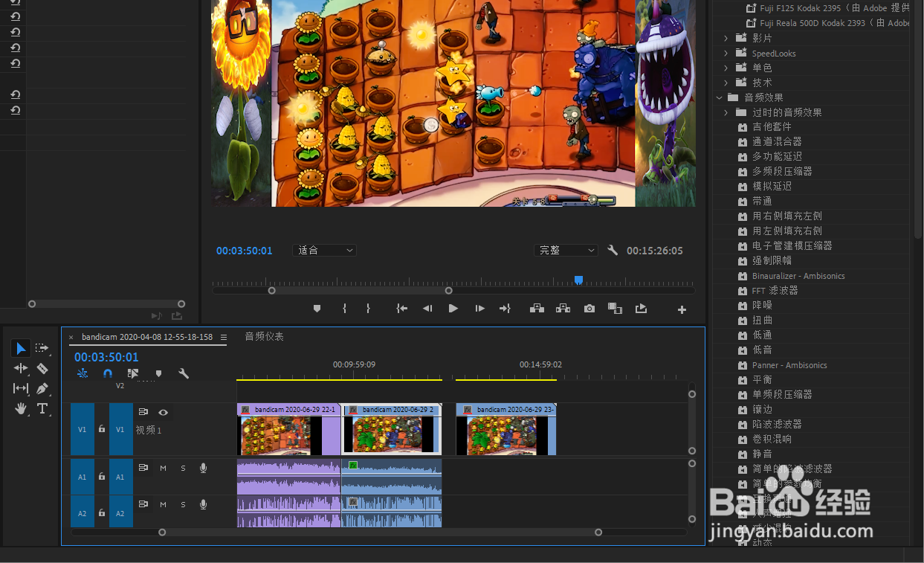Select the Type (T) tool
This screenshot has width=924, height=563.
point(42,408)
